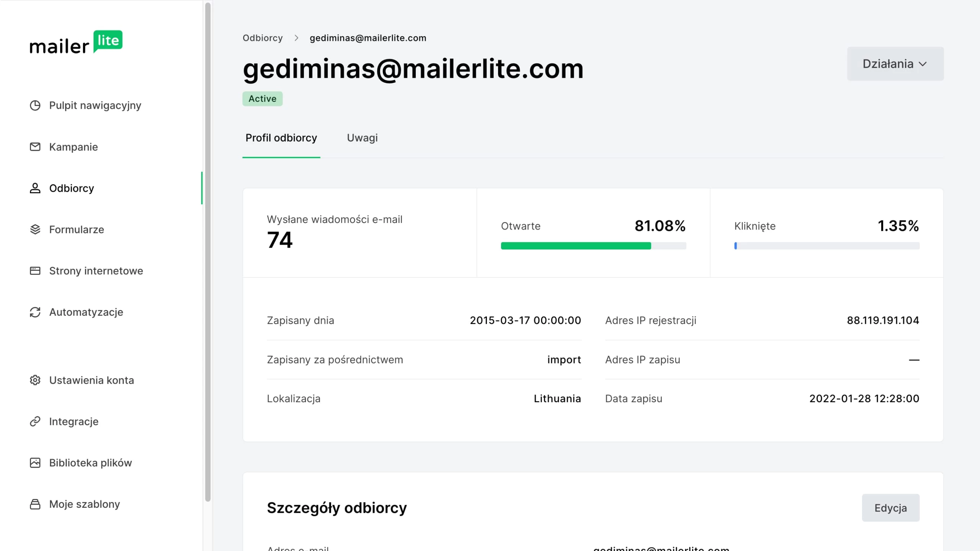The width and height of the screenshot is (980, 551).
Task: Click the Pulpit nawigacyjny dashboard icon
Action: [35, 105]
